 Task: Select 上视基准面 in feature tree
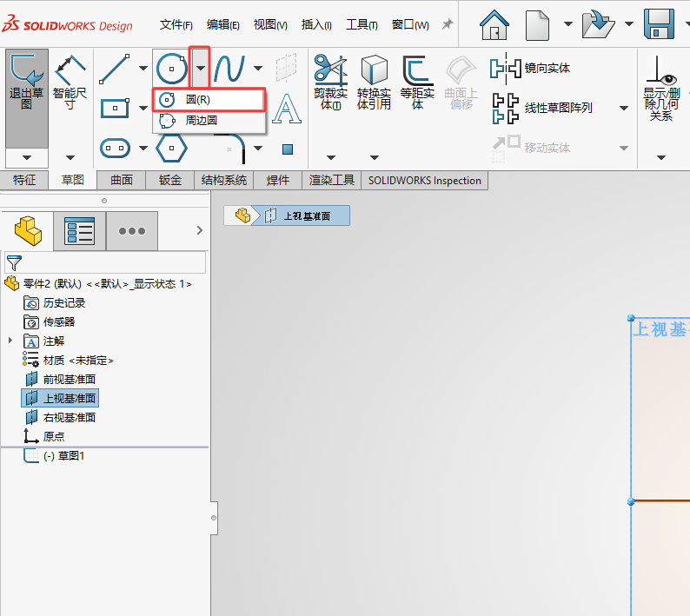(x=60, y=398)
